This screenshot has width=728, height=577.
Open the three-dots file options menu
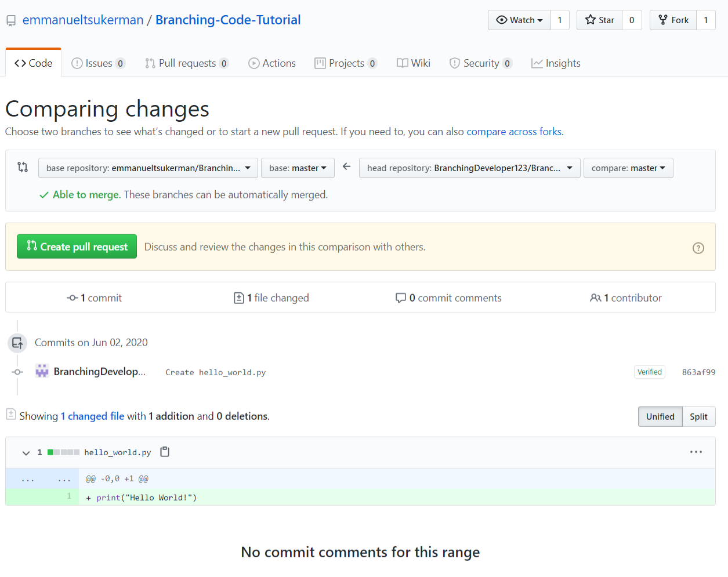[696, 452]
